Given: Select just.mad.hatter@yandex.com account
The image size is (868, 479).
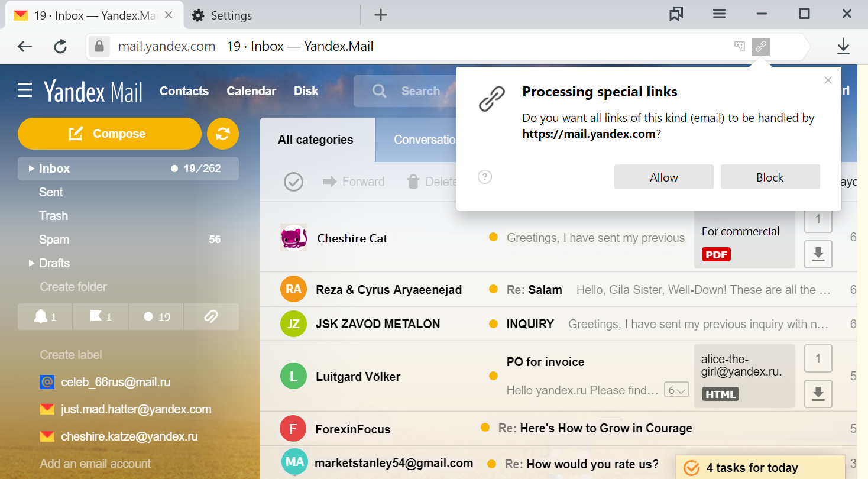Looking at the screenshot, I should 125,409.
